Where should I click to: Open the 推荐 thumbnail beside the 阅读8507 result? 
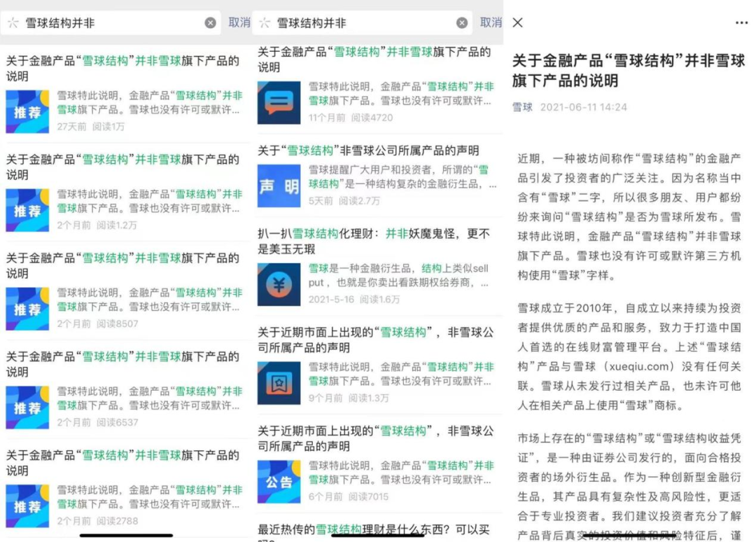(x=27, y=309)
